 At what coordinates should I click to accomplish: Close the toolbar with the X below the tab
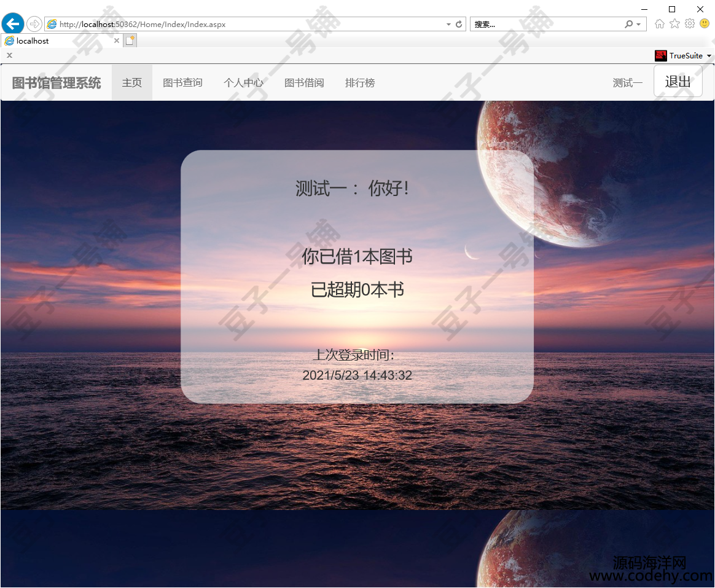click(x=10, y=55)
